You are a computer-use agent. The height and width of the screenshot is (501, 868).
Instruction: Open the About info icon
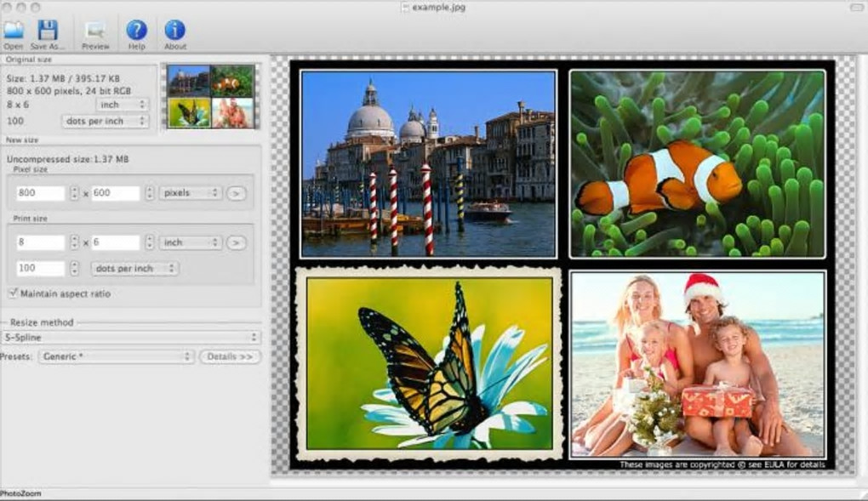pos(174,31)
